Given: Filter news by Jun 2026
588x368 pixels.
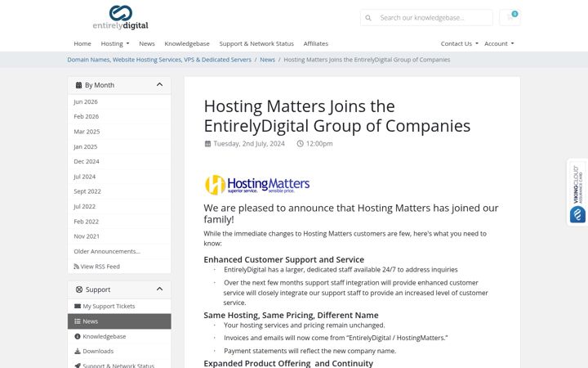Looking at the screenshot, I should click(x=119, y=101).
